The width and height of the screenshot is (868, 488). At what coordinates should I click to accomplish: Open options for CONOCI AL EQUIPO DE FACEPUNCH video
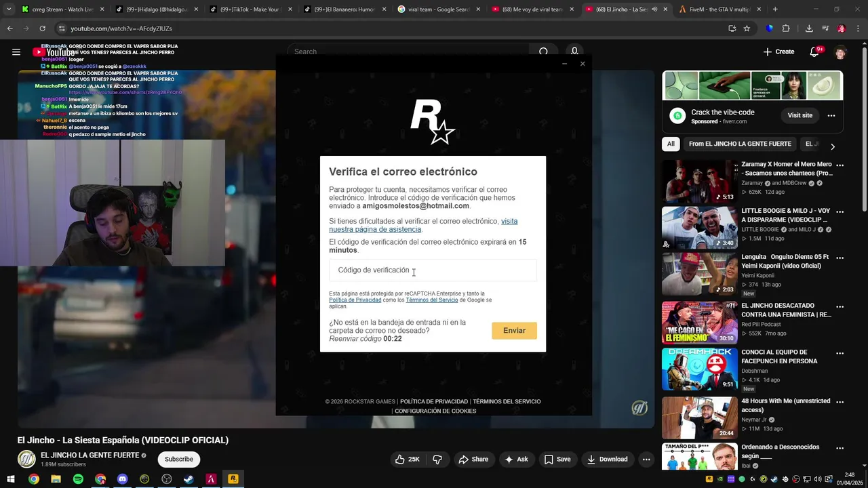(x=840, y=353)
